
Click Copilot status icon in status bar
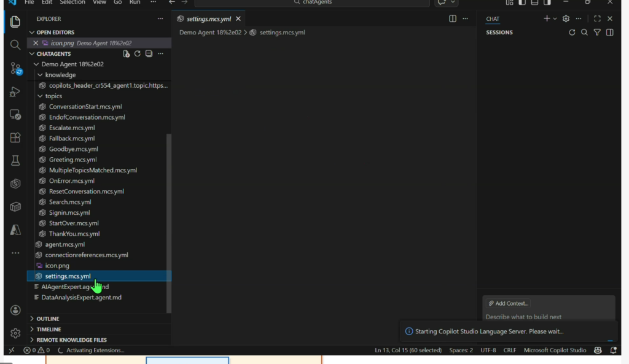click(x=598, y=350)
